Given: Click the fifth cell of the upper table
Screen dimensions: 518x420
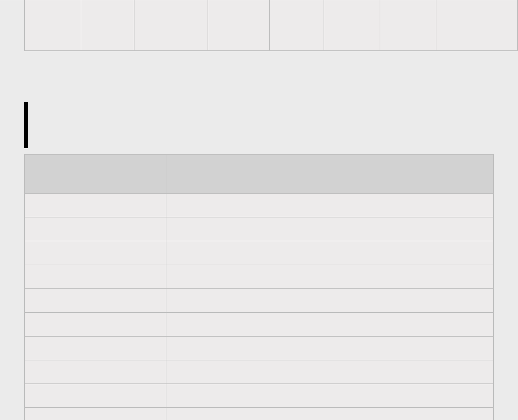Looking at the screenshot, I should click(x=297, y=25).
